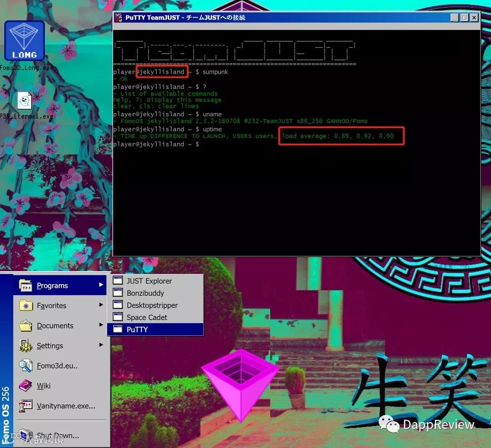Open the Fomo3D_Long.exe desktop icon
491x448 pixels.
pos(25,41)
